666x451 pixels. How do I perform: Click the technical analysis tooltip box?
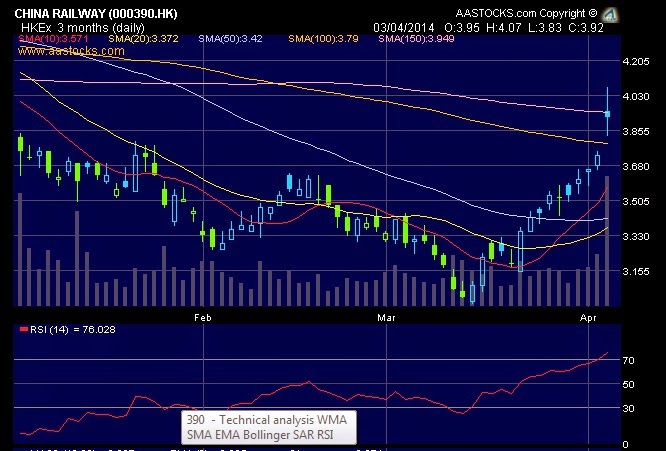pyautogui.click(x=268, y=427)
